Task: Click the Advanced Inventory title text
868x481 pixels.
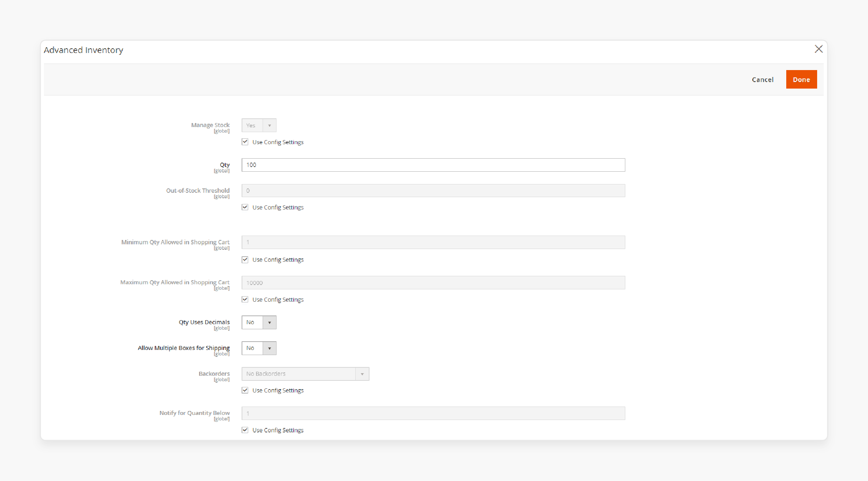Action: point(84,50)
